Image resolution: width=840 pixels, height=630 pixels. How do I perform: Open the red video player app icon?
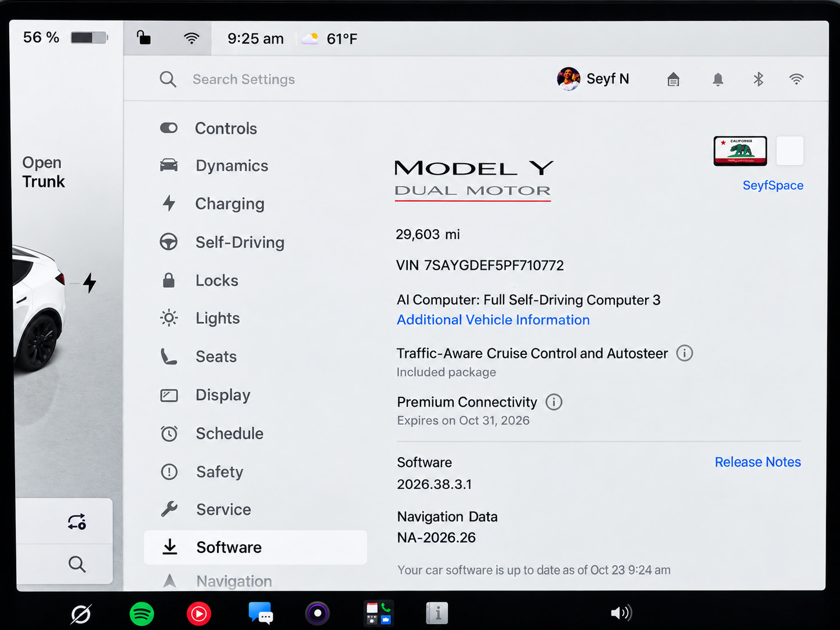tap(199, 613)
